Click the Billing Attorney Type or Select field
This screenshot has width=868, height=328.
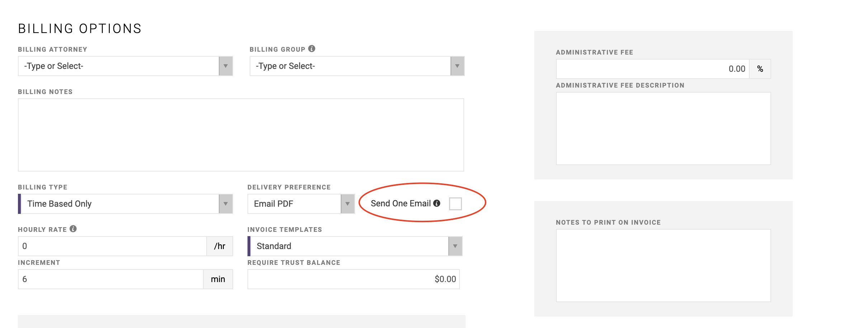118,66
